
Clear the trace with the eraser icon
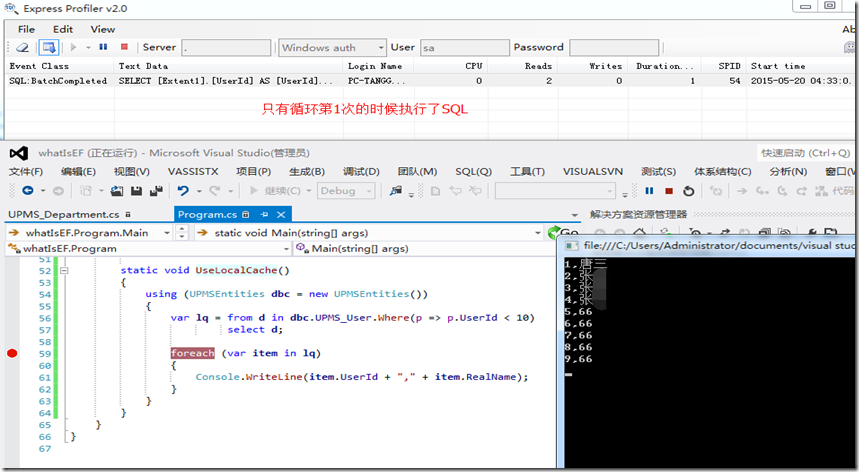pyautogui.click(x=22, y=48)
